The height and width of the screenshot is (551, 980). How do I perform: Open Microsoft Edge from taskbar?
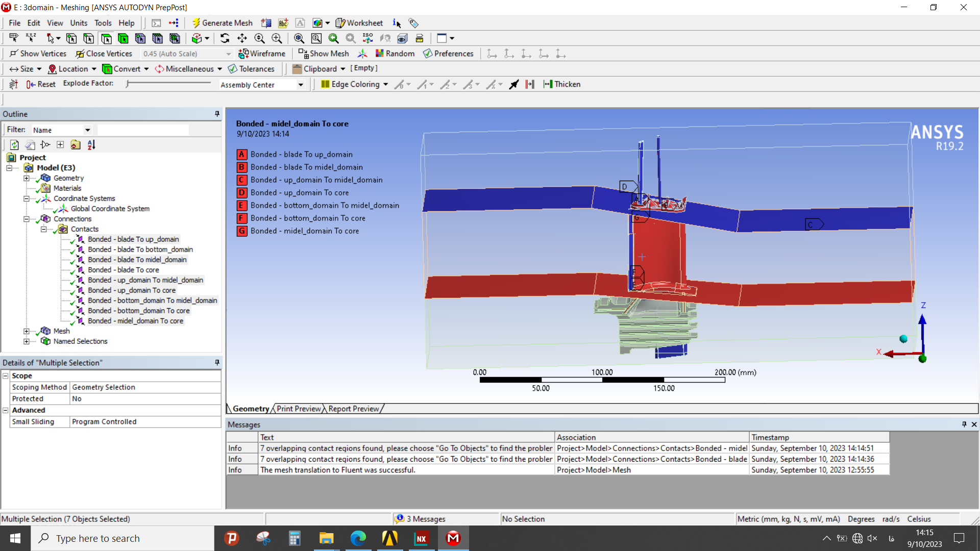point(358,538)
